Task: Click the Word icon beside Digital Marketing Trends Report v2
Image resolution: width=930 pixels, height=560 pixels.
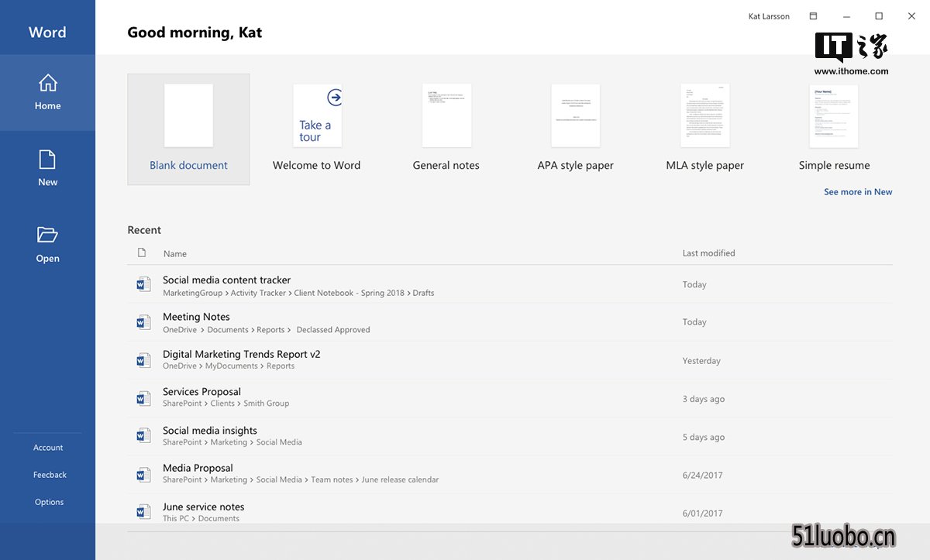Action: pyautogui.click(x=143, y=359)
